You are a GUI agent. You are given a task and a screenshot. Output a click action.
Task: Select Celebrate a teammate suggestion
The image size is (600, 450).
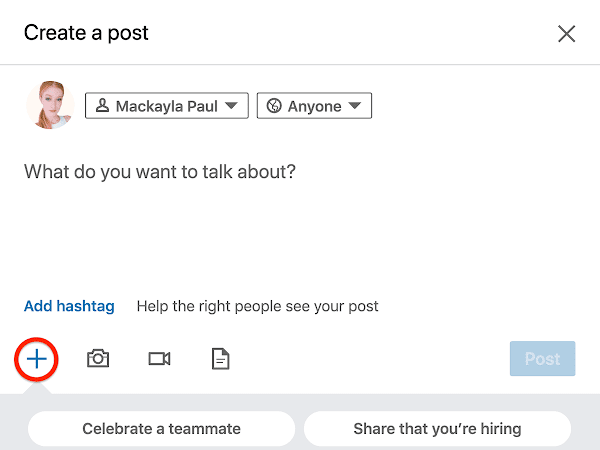coord(161,429)
